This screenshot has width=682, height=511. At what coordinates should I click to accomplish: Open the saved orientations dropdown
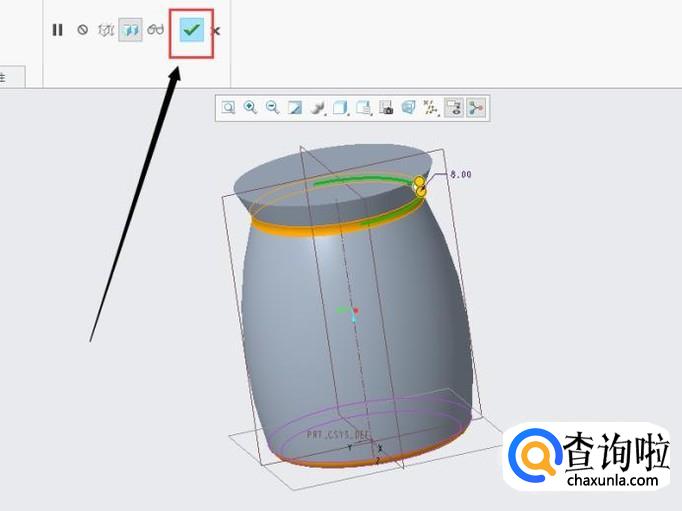coord(364,108)
